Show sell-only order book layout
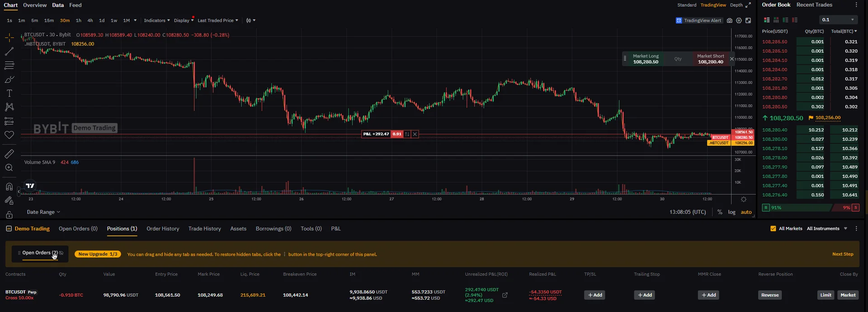This screenshot has width=868, height=312. [795, 20]
